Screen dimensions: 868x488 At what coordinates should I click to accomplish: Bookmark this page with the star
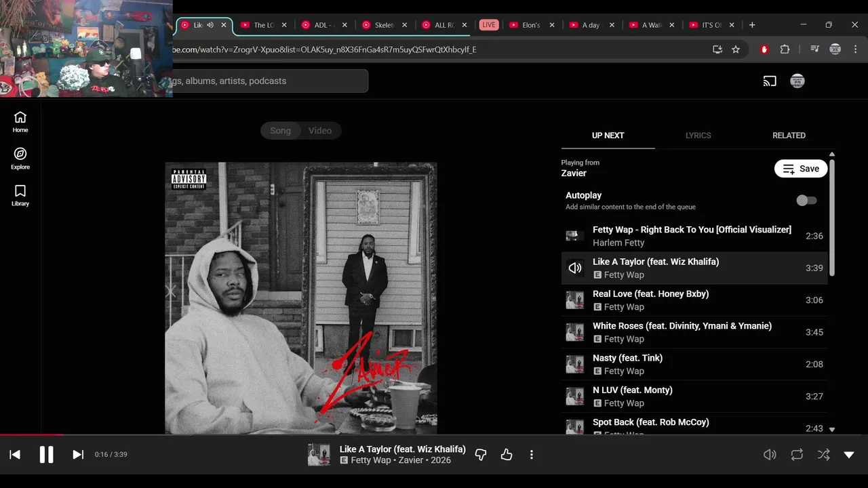coord(736,49)
